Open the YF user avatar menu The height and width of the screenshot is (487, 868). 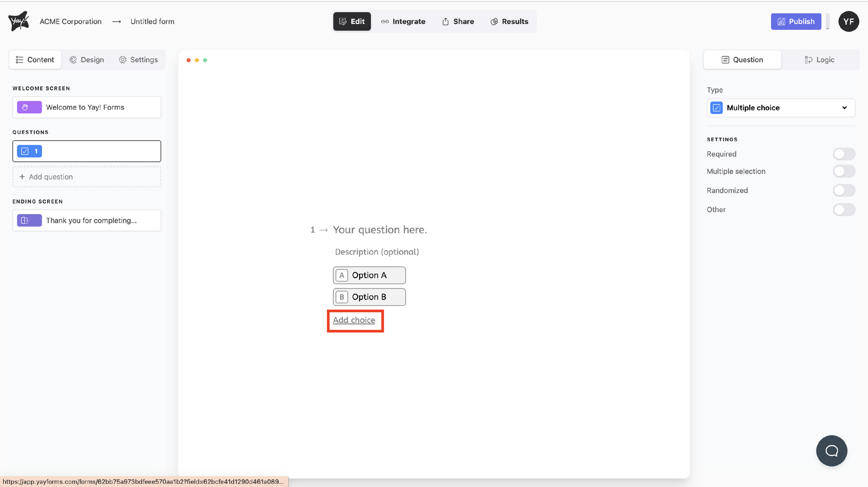coord(848,22)
